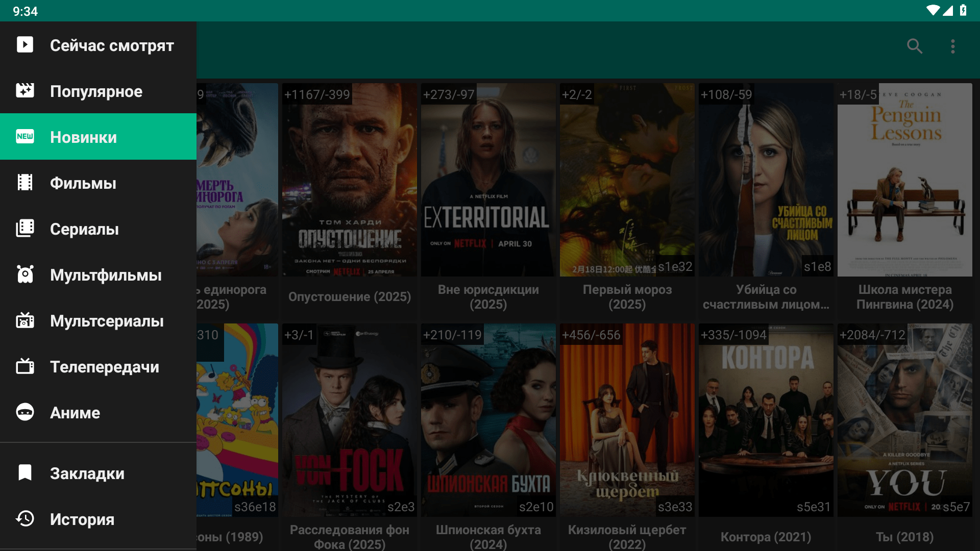Screen dimensions: 980x551
Task: Click episode label s5e31
Action: click(814, 507)
